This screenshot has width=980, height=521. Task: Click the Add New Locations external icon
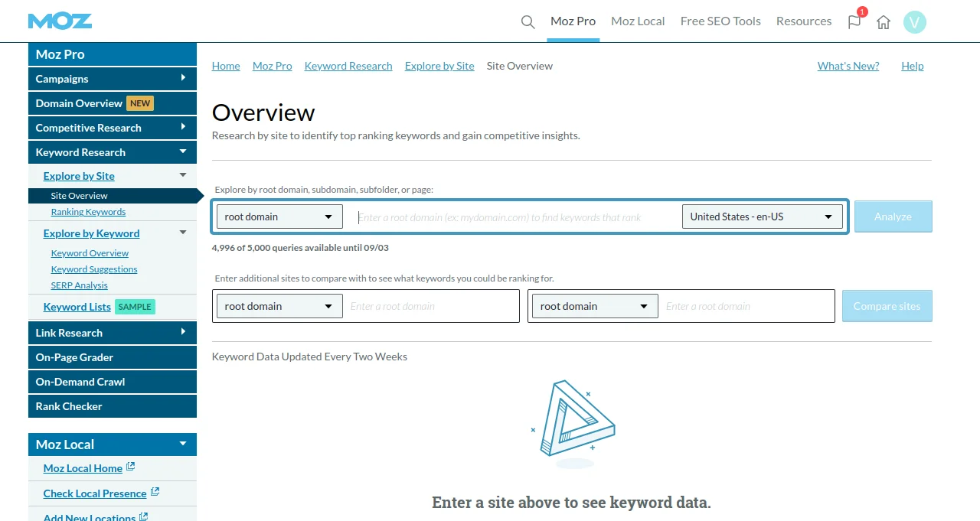tap(143, 516)
